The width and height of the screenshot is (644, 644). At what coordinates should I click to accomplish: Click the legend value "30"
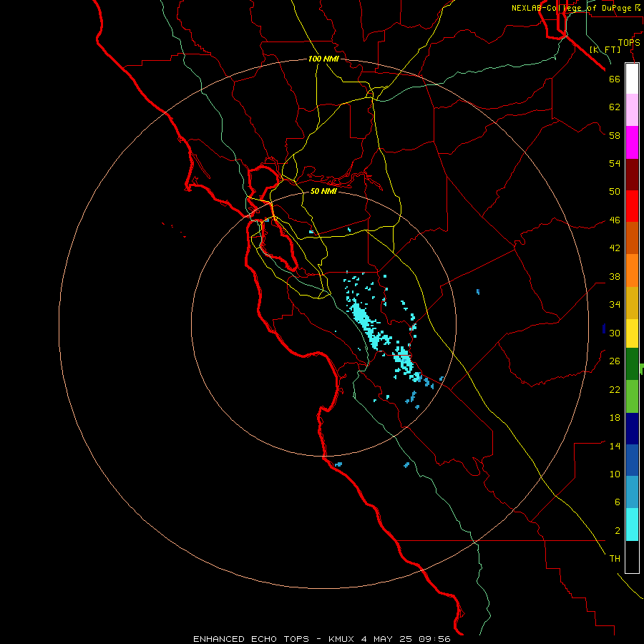click(615, 333)
